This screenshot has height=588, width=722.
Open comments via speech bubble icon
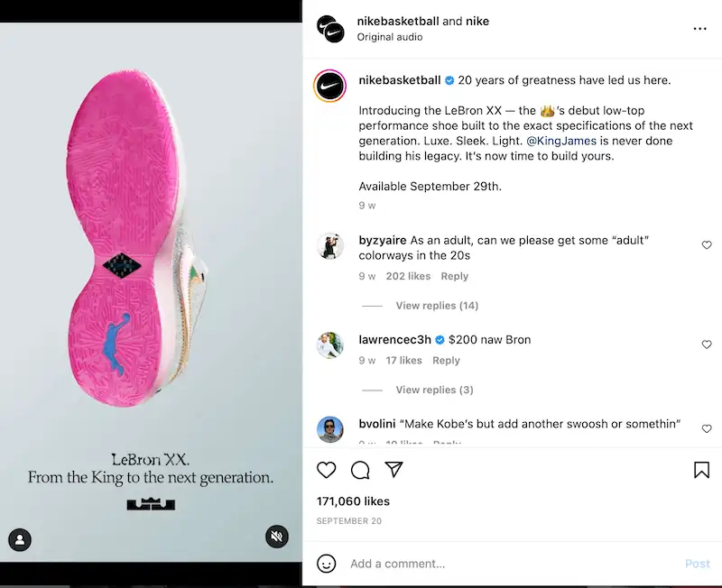point(360,470)
